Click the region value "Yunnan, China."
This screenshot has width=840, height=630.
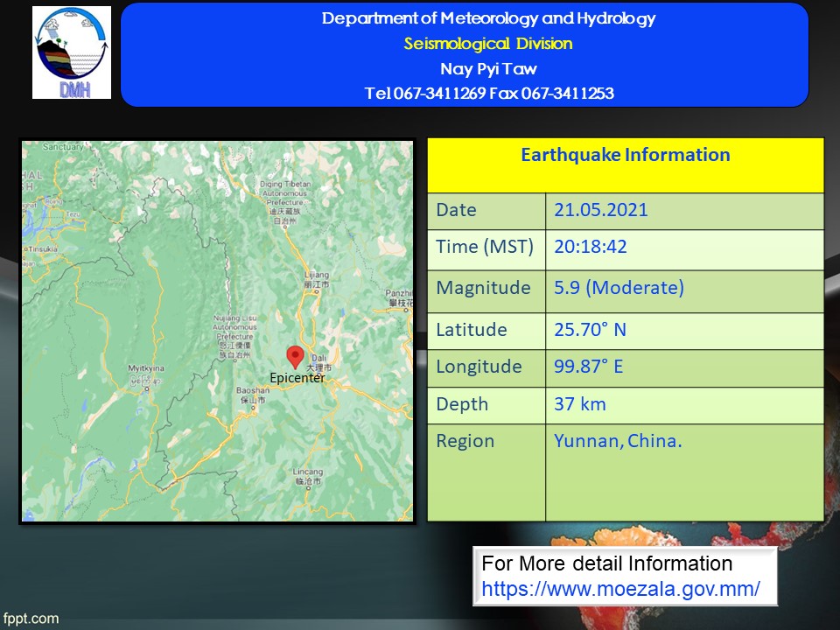click(618, 441)
